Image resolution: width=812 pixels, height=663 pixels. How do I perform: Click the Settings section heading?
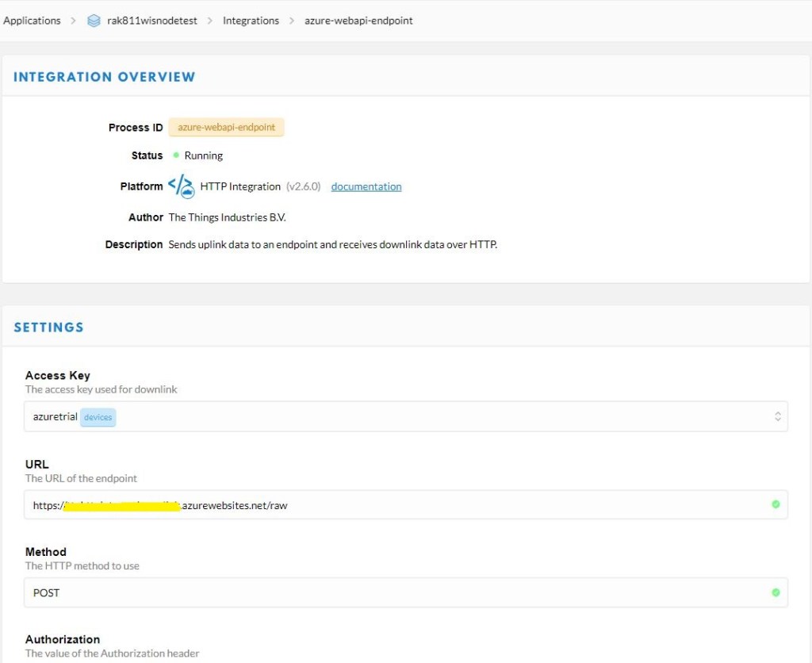coord(48,327)
